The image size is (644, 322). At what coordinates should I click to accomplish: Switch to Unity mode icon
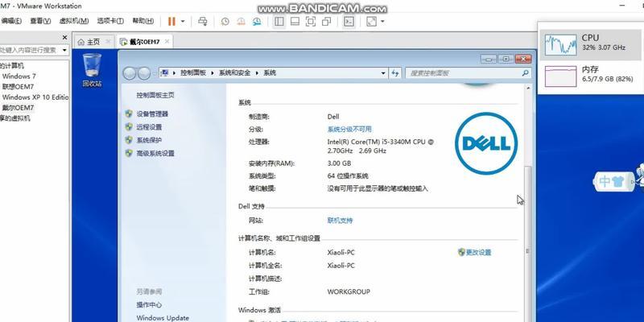327,22
